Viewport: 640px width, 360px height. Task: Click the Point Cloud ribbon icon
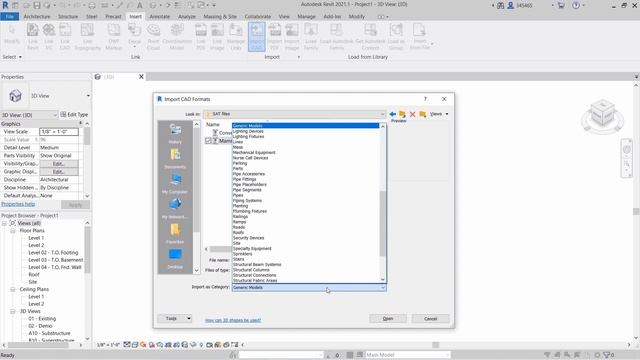(x=153, y=37)
